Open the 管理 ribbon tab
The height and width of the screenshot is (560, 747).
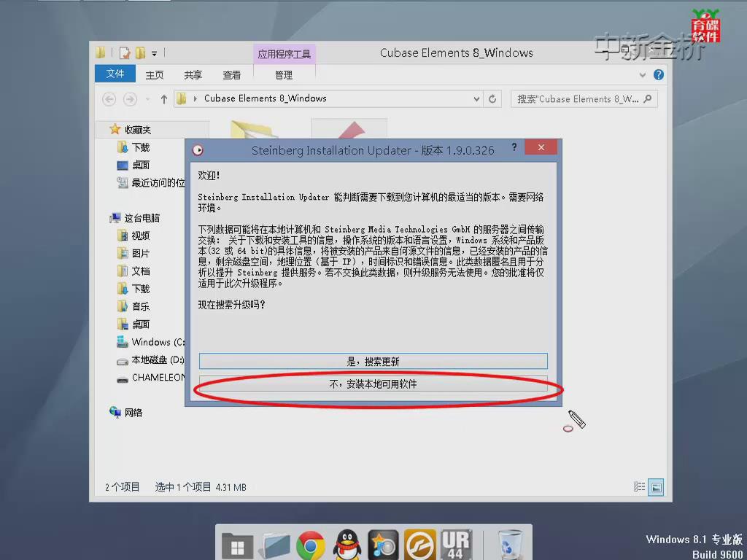point(284,75)
